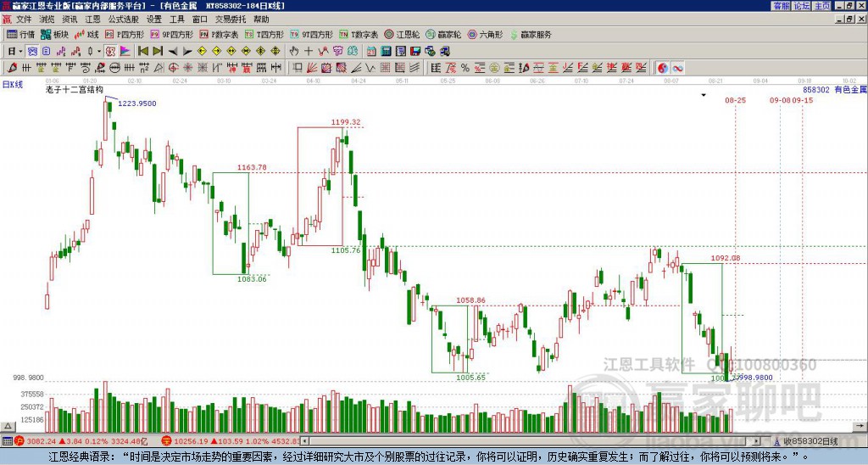Open the P四方形 tool
Image resolution: width=868 pixels, height=465 pixels.
pos(125,34)
